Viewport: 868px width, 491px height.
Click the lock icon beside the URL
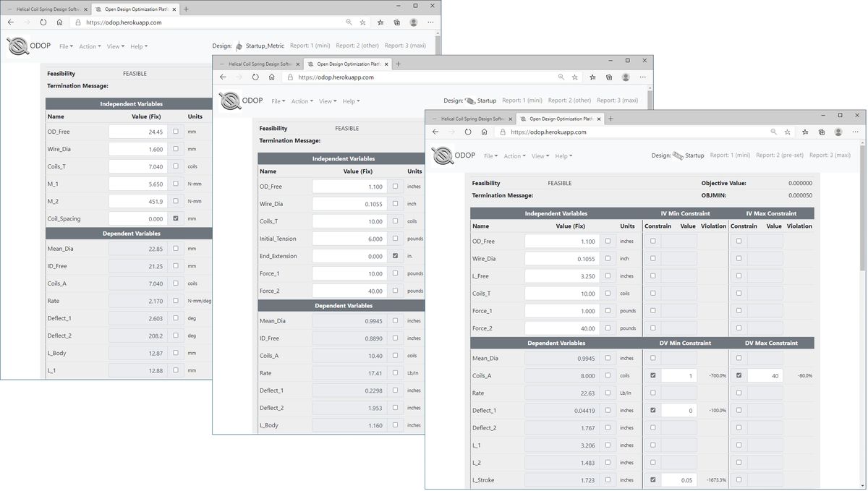pos(502,132)
